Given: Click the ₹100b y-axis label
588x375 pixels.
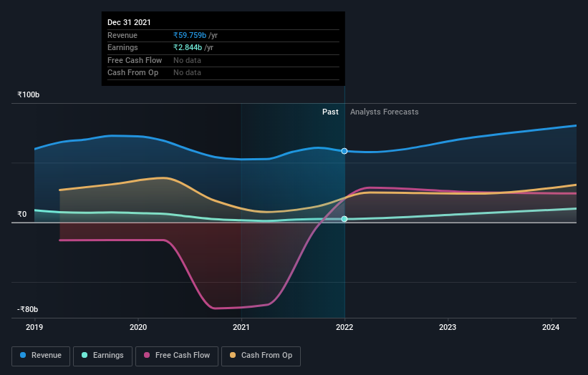Looking at the screenshot, I should tap(28, 94).
